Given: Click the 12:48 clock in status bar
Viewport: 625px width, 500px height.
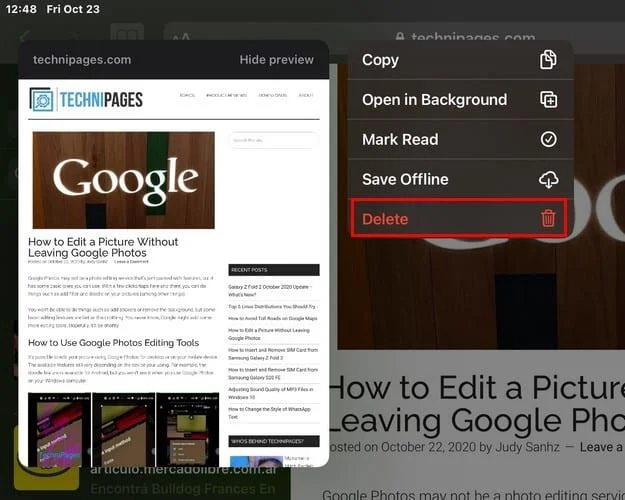Looking at the screenshot, I should (21, 9).
